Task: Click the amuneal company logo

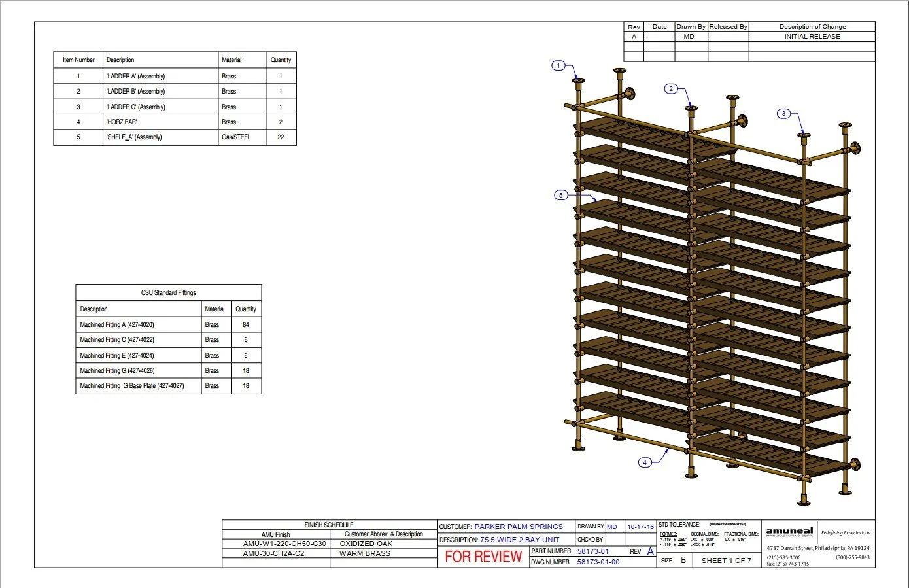Action: [x=789, y=532]
